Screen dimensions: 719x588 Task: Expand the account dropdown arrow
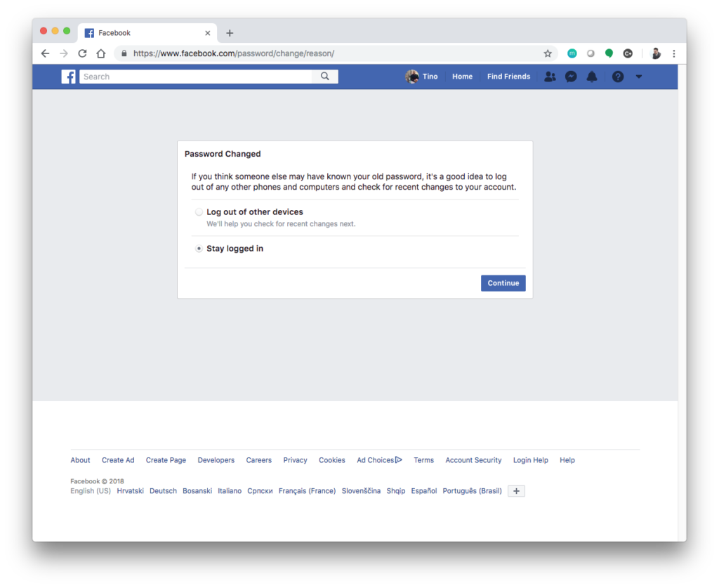coord(639,77)
